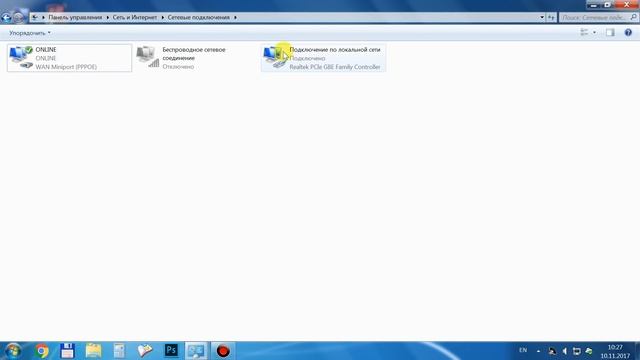Launch Google Chrome from taskbar
Image resolution: width=640 pixels, height=360 pixels.
[x=41, y=351]
